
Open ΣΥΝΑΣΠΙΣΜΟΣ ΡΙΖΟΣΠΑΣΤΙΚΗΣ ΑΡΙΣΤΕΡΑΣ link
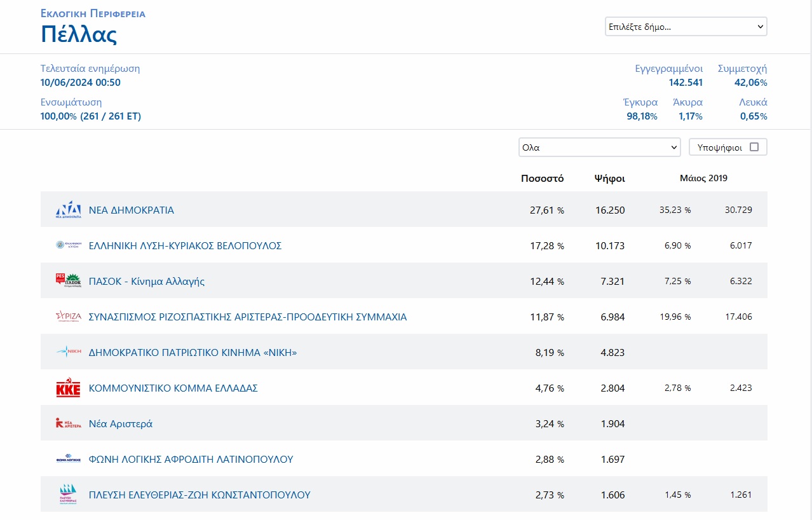click(248, 317)
